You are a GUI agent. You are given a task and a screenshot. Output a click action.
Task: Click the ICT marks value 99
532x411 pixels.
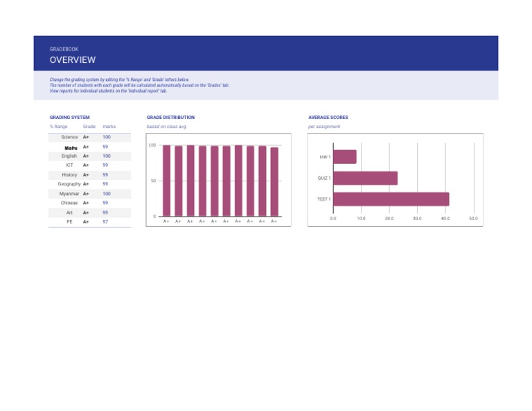[x=105, y=165]
